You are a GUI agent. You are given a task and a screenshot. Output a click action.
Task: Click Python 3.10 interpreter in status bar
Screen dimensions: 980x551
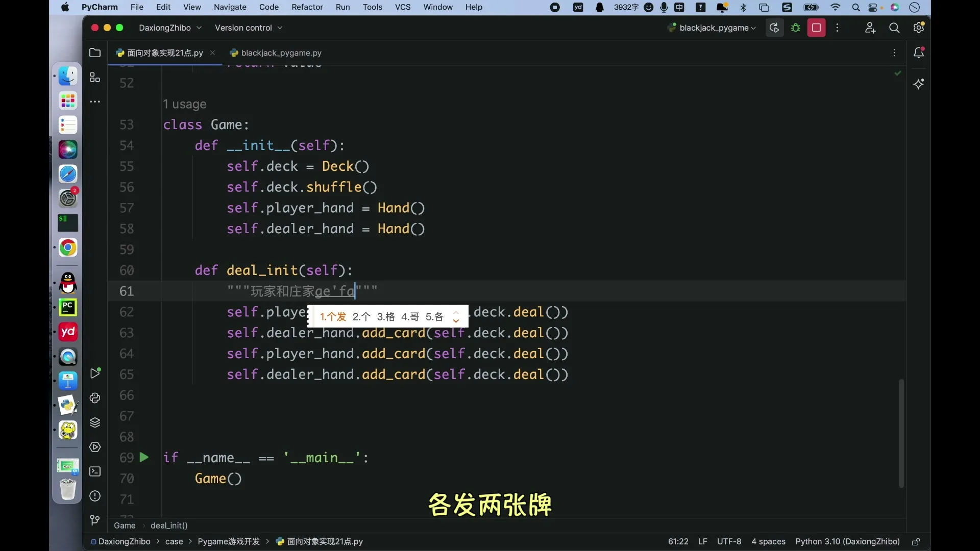847,542
